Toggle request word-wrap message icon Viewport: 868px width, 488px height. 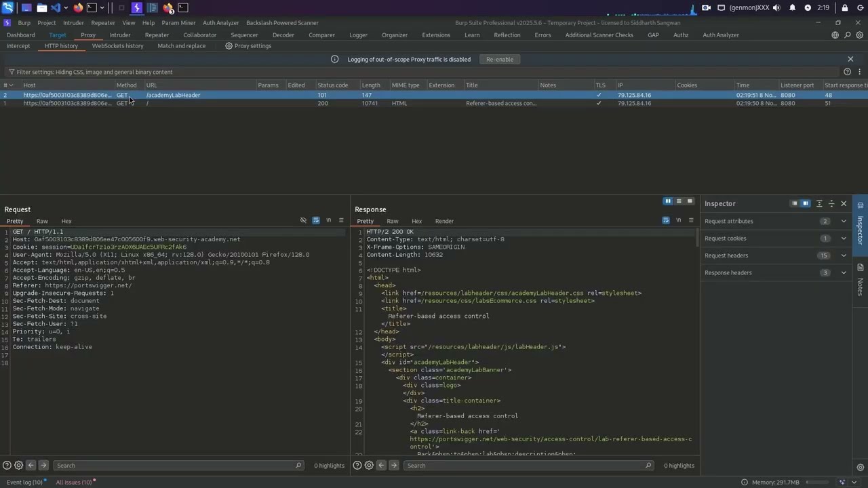(x=316, y=220)
